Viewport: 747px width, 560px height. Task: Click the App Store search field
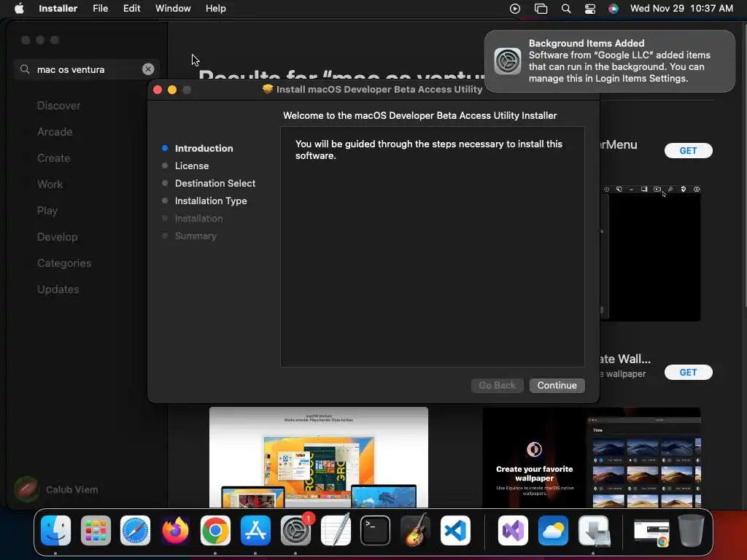(x=88, y=69)
